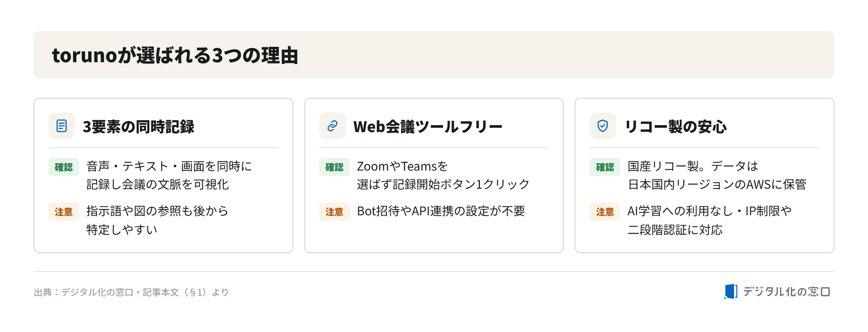Click the link icon beside Web会議ツールフリー
The height and width of the screenshot is (332, 868).
tap(332, 126)
